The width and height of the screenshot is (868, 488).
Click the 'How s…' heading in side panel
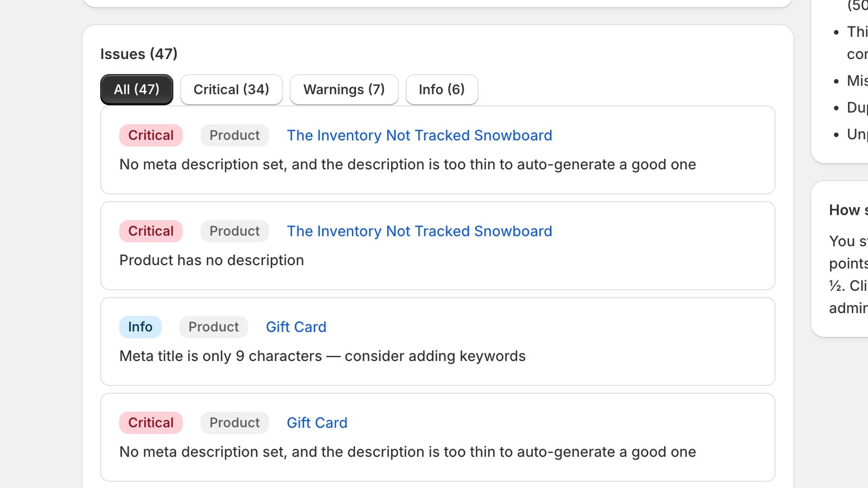click(848, 210)
